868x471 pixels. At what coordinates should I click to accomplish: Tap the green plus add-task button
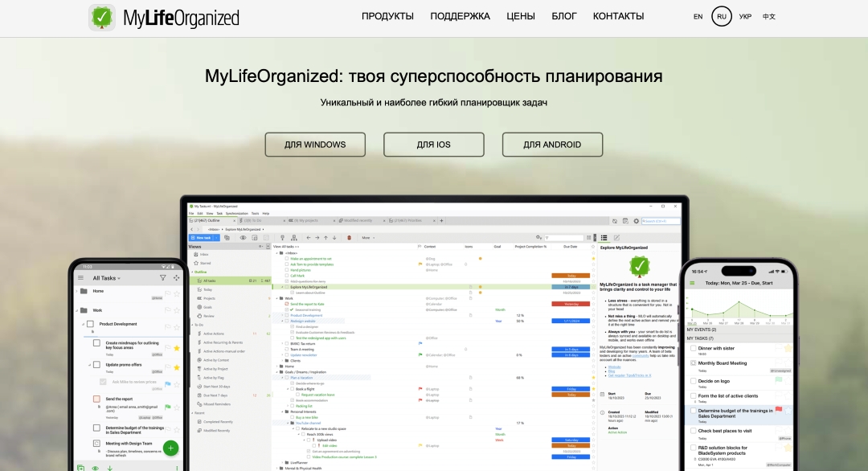(x=170, y=448)
